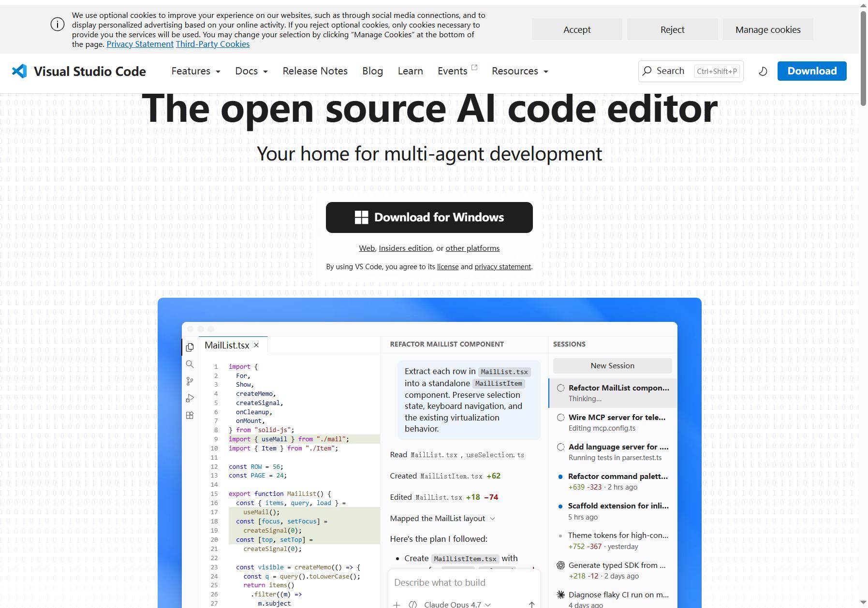The height and width of the screenshot is (608, 868).
Task: Click the Visual Studio Code logo icon
Action: (19, 71)
